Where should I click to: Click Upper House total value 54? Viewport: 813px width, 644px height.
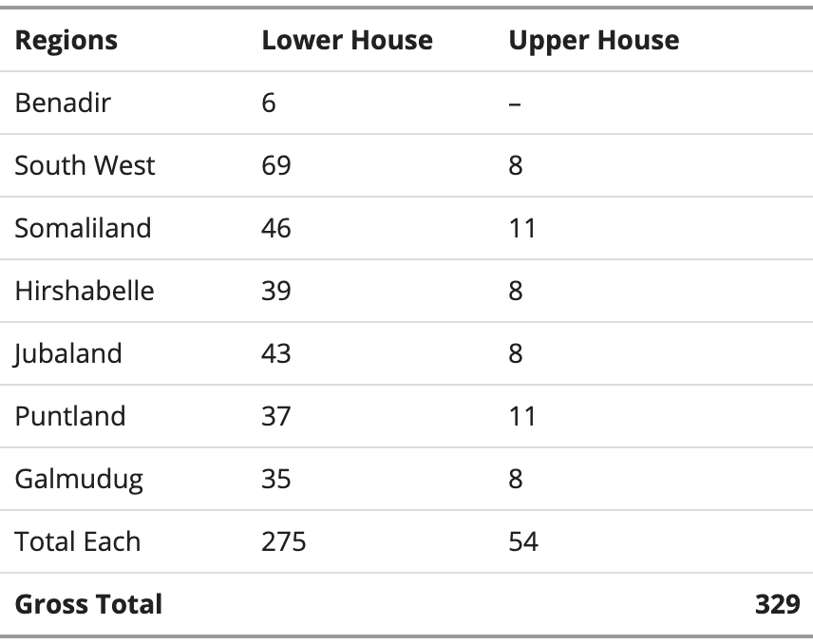523,541
